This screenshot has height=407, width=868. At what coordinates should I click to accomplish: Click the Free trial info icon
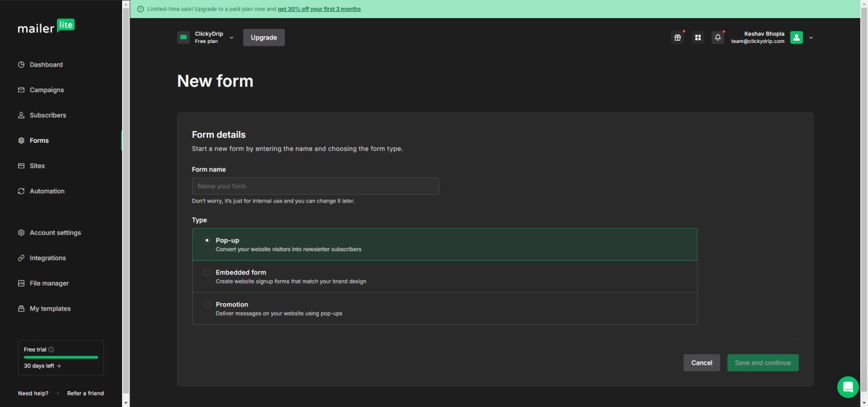point(51,350)
